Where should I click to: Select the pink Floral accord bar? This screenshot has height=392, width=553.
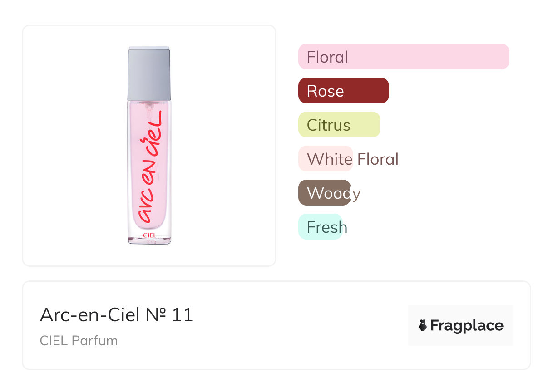click(x=404, y=57)
